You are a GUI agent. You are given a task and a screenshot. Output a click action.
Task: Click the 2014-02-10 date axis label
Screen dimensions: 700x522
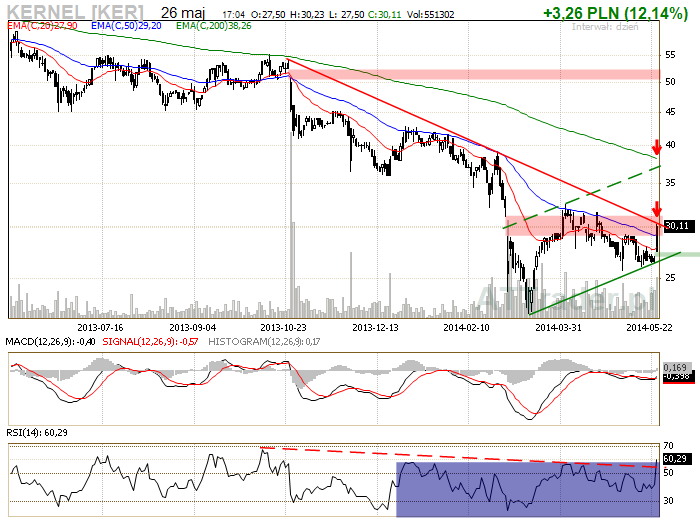tap(467, 328)
